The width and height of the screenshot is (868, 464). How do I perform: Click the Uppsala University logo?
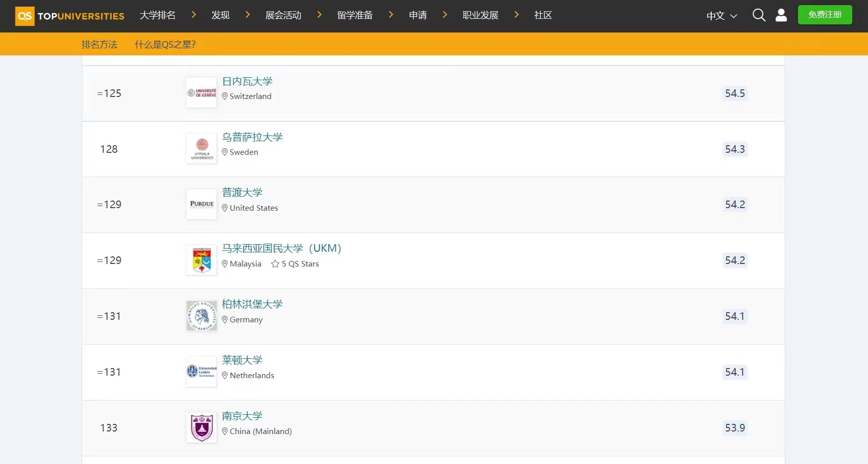201,149
